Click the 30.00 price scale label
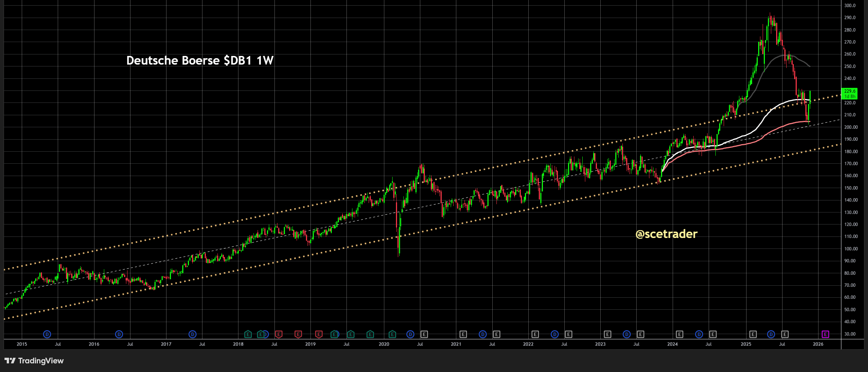This screenshot has width=868, height=372. click(850, 334)
